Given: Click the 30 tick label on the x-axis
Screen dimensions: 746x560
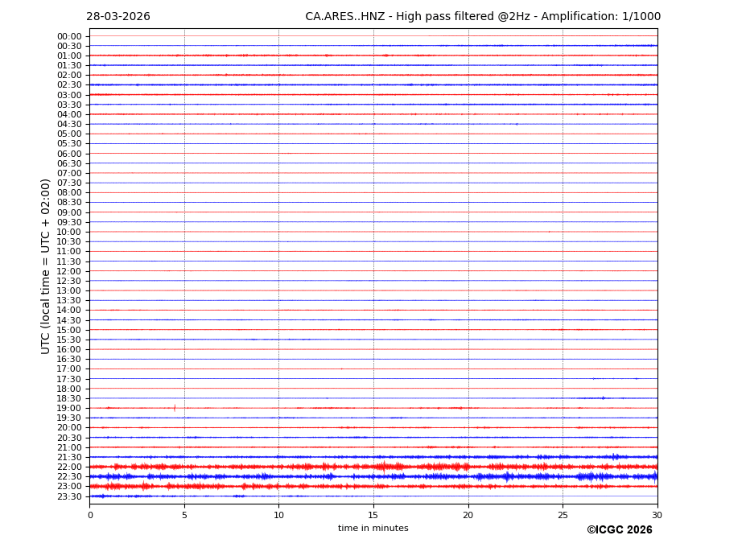Looking at the screenshot, I should (657, 515).
